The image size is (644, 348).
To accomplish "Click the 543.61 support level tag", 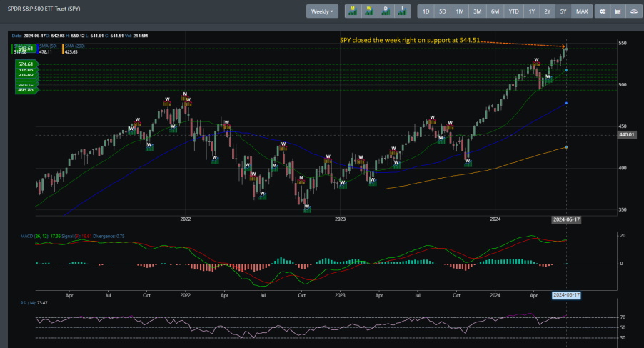I will 25,49.
